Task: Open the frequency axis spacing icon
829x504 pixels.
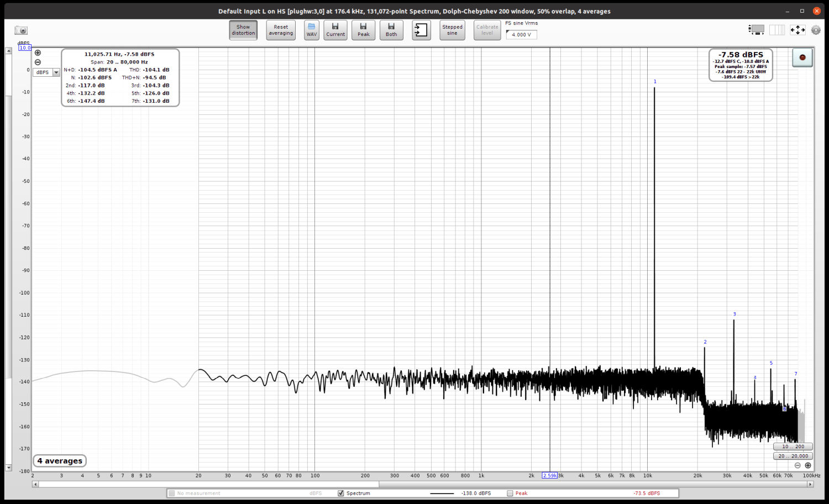Action: tap(777, 30)
